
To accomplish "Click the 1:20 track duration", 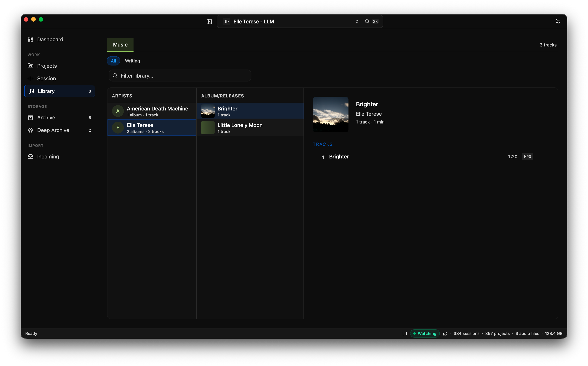I will tap(512, 157).
